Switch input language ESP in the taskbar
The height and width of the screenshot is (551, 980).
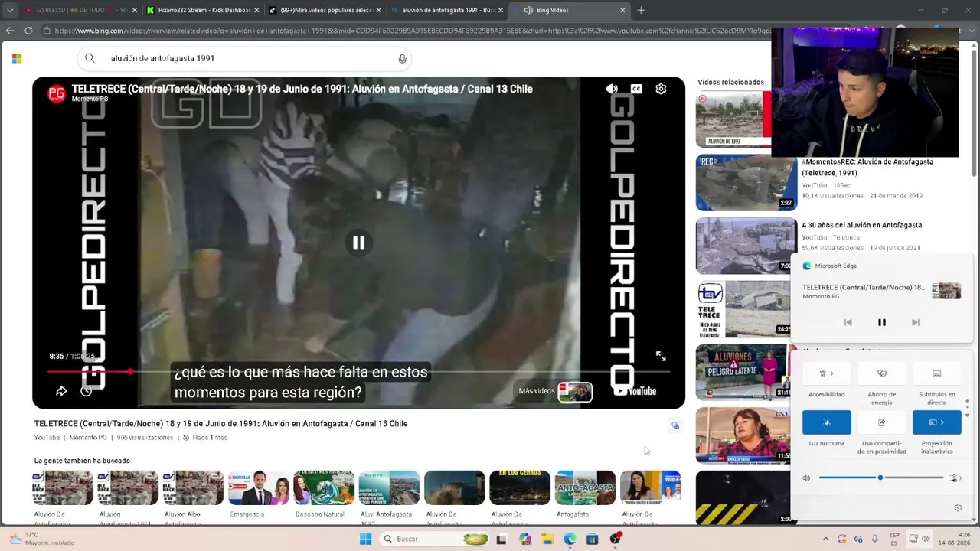894,539
